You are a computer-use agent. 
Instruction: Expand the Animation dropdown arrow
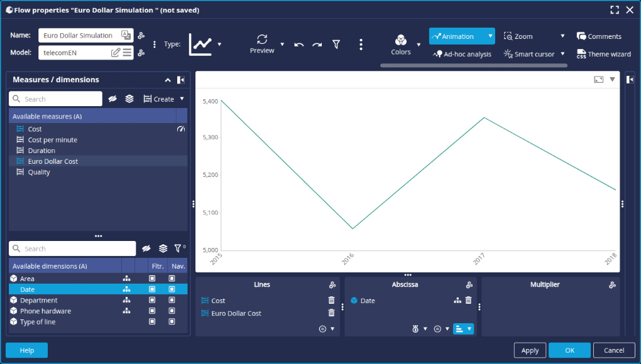pyautogui.click(x=490, y=36)
